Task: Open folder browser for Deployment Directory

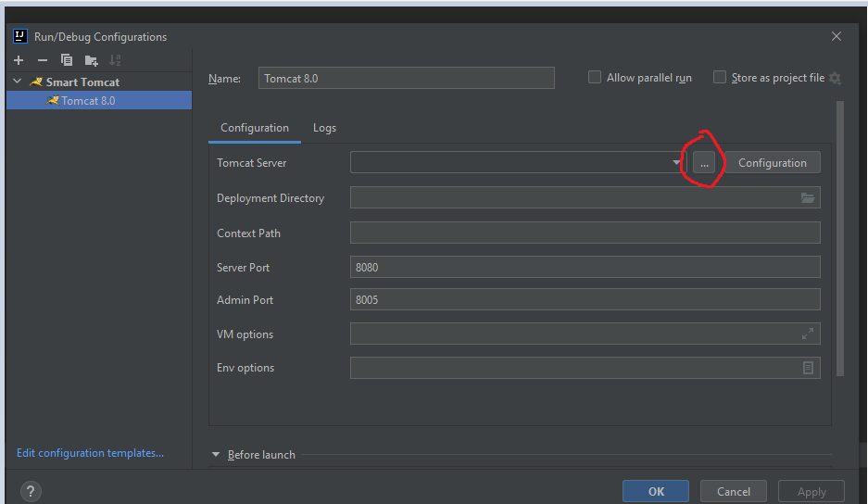Action: click(x=808, y=197)
